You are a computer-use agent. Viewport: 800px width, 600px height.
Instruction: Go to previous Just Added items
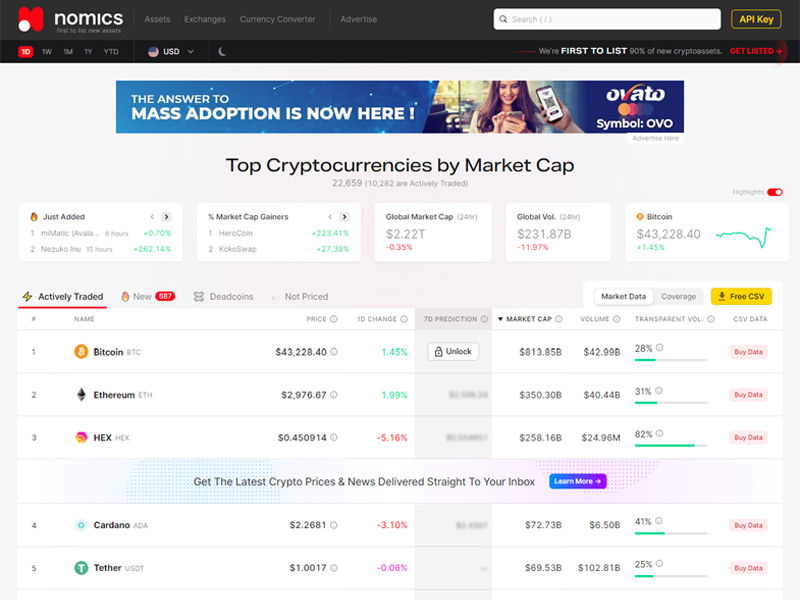coord(152,217)
